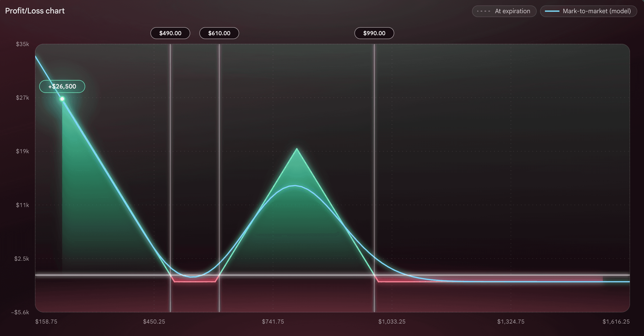Click the $35k y-axis label
The image size is (644, 336).
click(x=23, y=44)
